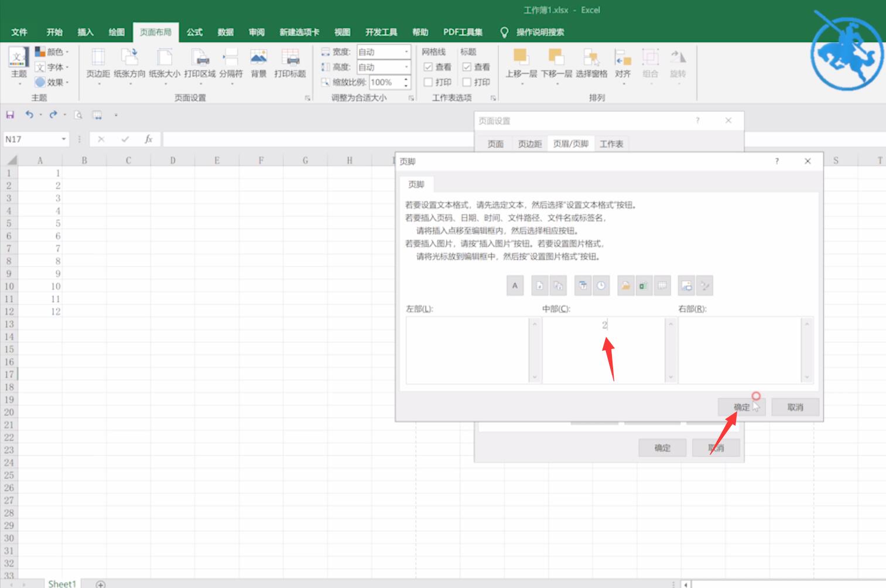Cancel the footer dialog with 取消
This screenshot has width=886, height=588.
(795, 407)
